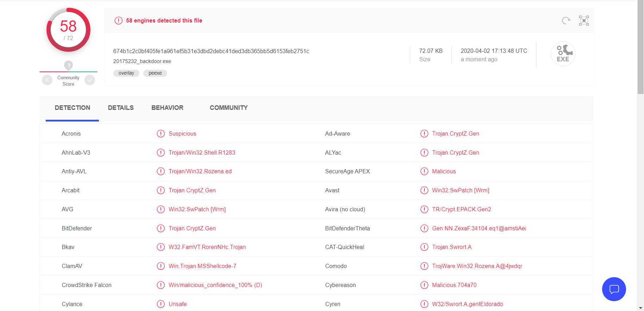
Task: Click the 'overlay' tag
Action: (x=126, y=73)
